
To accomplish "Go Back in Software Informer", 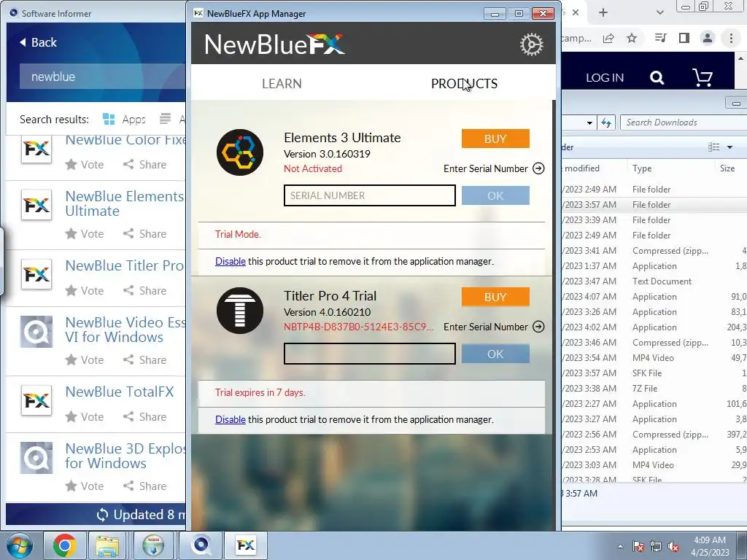I will tap(38, 42).
